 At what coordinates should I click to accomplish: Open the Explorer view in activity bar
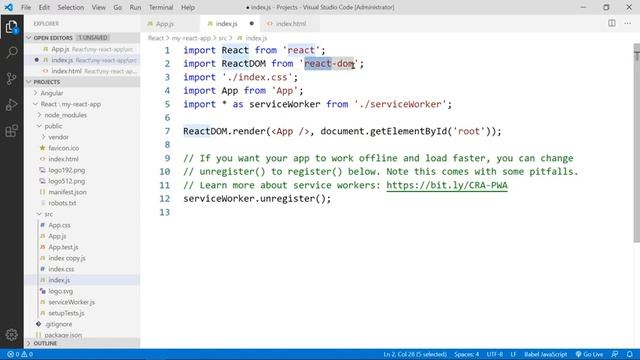[x=11, y=27]
